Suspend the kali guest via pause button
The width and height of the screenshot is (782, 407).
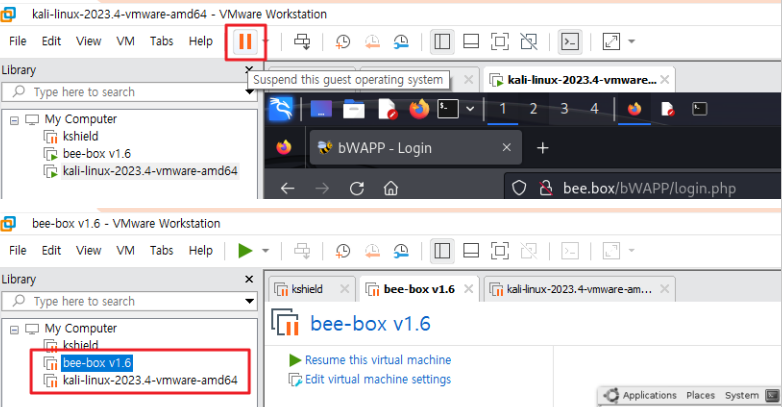[x=245, y=41]
